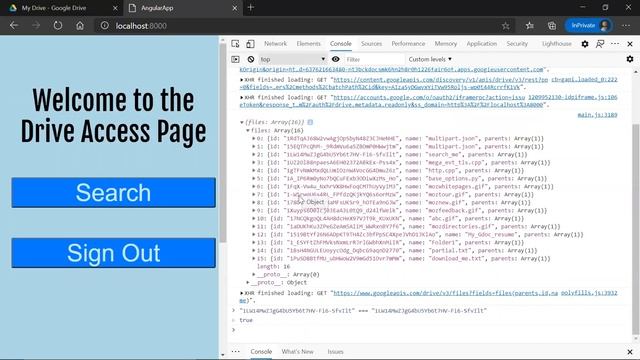Open DevTools settings gear
This screenshot has height=360, width=640.
pyautogui.click(x=585, y=44)
